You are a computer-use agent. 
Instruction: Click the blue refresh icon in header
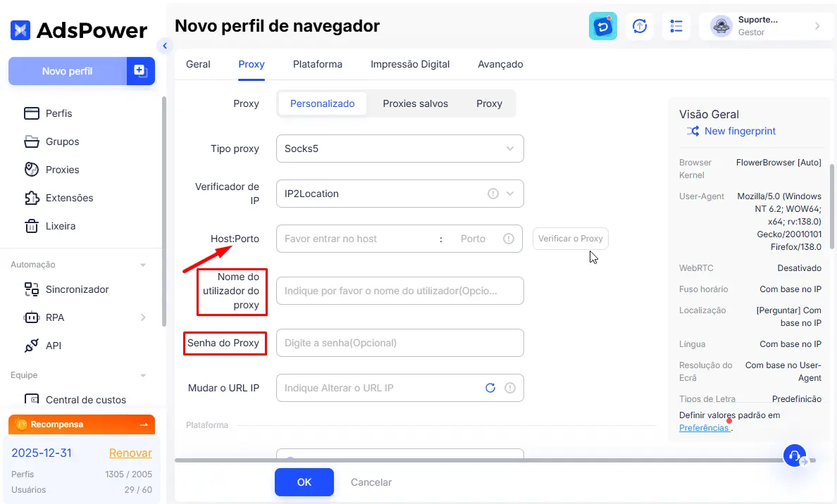[x=602, y=26]
